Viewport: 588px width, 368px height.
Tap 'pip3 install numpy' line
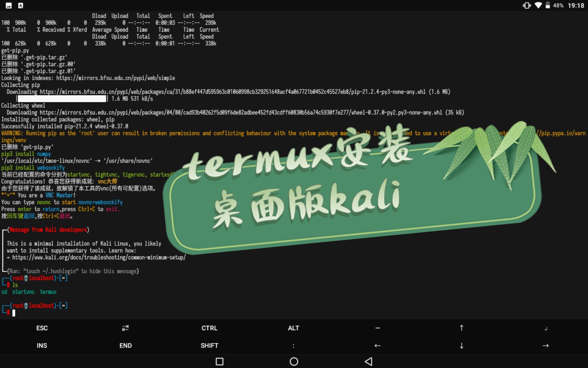(x=26, y=154)
